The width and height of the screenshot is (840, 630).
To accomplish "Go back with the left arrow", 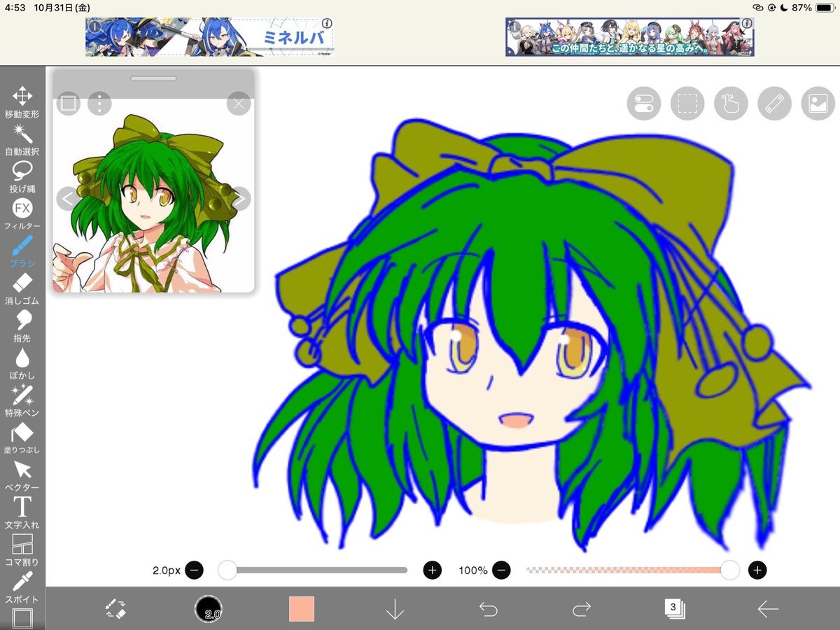I will (x=768, y=609).
